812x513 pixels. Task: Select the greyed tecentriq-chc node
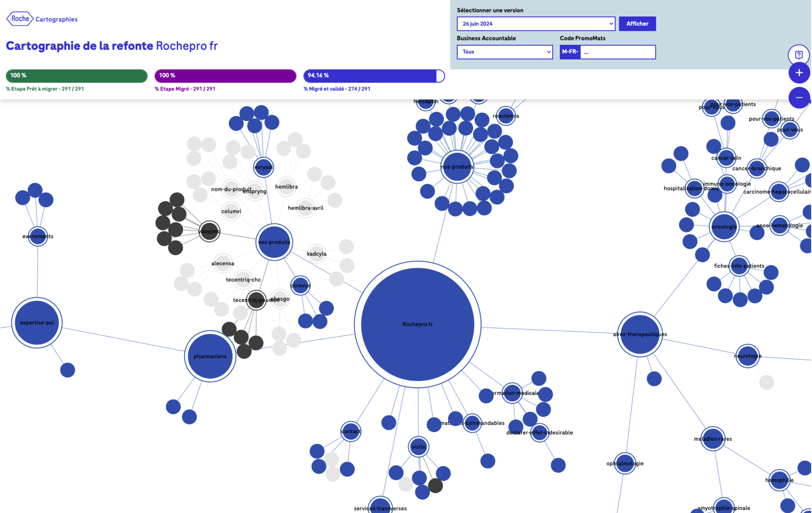(243, 279)
